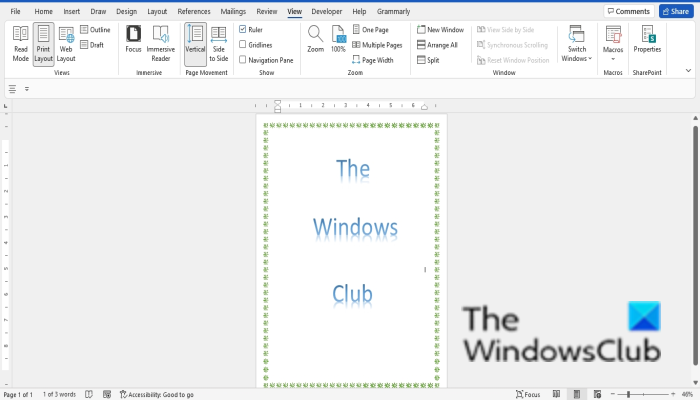This screenshot has width=700, height=400.
Task: Select Vertical page movement
Action: tap(195, 44)
